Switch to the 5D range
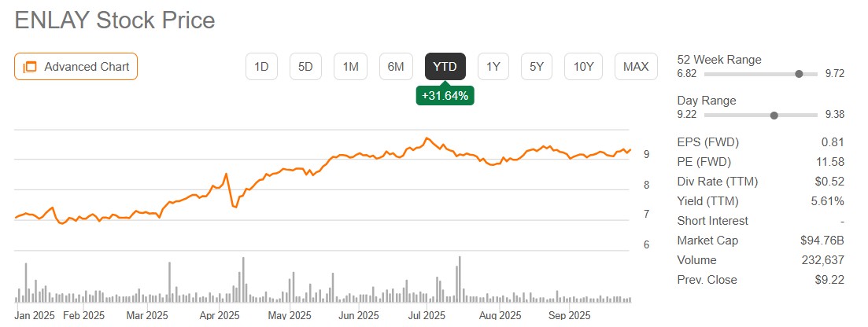The image size is (868, 327). tap(305, 67)
